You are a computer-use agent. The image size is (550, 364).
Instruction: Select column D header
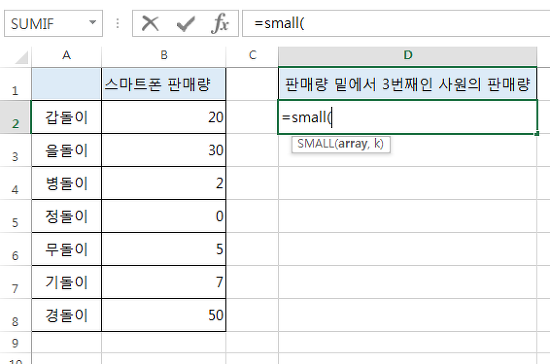coord(408,55)
